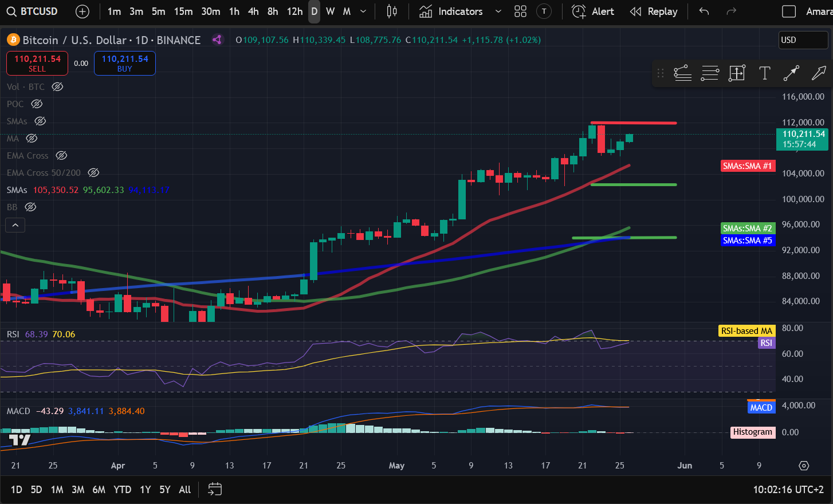833x504 pixels.
Task: Click the red SMAs:SMA #1 label
Action: pos(747,166)
